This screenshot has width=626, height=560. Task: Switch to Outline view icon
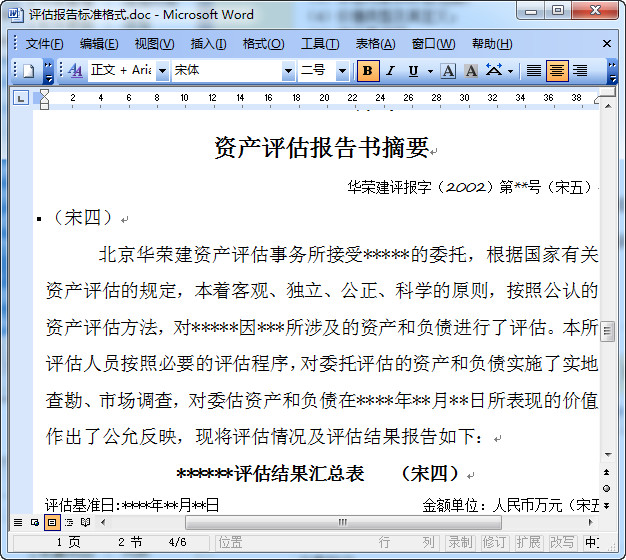69,522
